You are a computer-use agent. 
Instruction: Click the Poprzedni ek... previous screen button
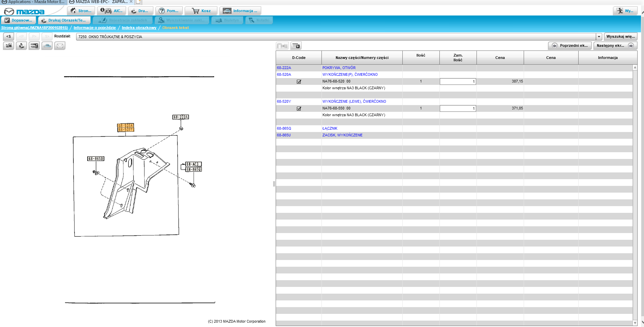570,45
